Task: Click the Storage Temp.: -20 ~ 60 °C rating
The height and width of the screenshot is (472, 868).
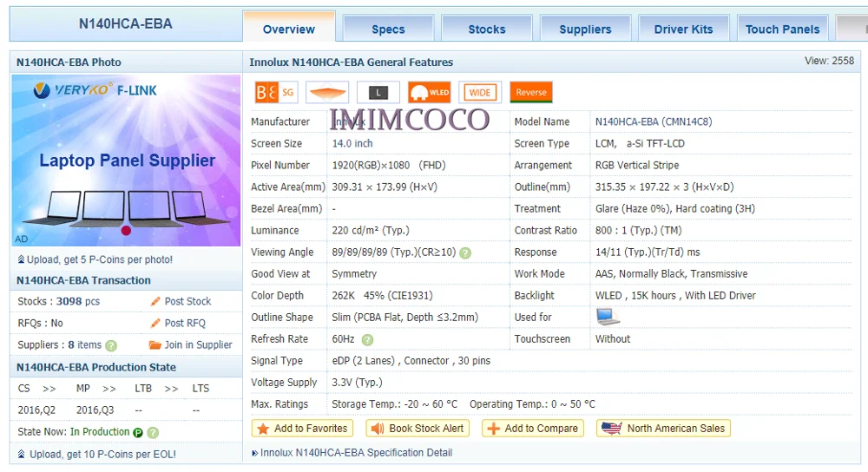Action: point(395,404)
